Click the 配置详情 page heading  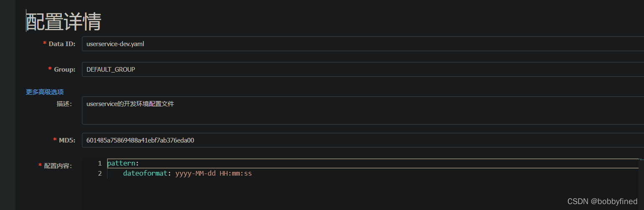pyautogui.click(x=64, y=21)
